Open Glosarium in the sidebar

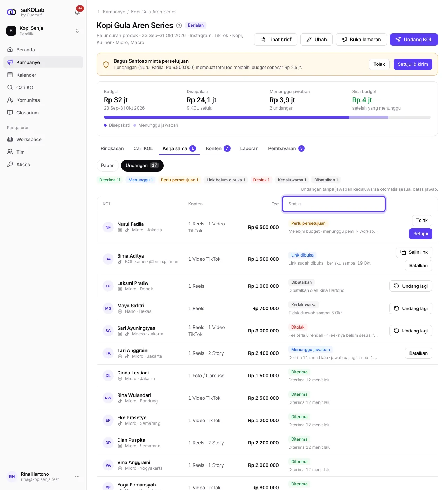coord(43,113)
